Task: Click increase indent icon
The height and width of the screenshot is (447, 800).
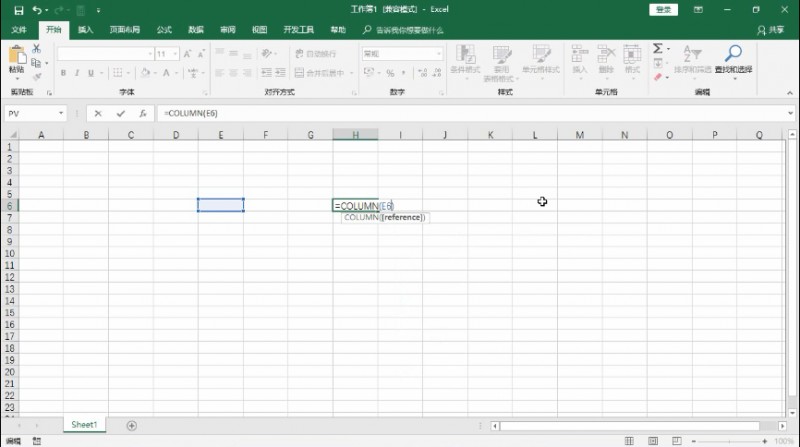Action: (x=280, y=73)
